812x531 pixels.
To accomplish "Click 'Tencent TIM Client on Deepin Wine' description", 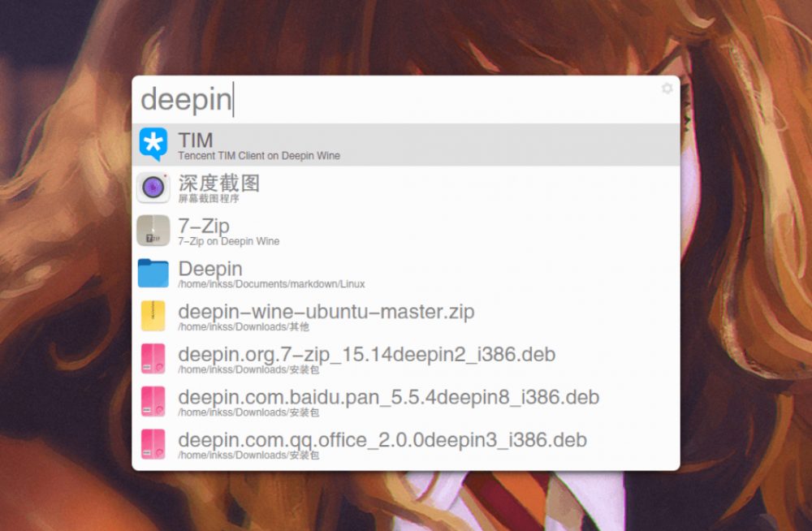I will click(259, 156).
